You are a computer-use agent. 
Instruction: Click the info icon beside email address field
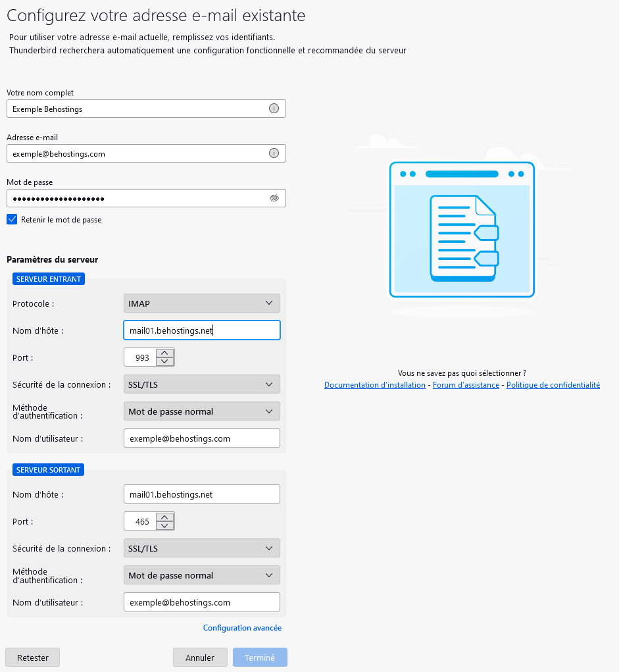(x=274, y=153)
